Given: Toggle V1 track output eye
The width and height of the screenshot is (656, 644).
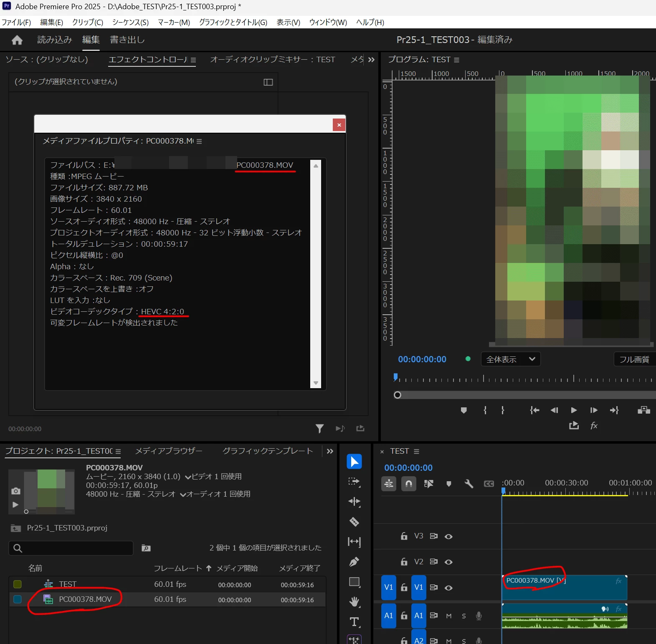Looking at the screenshot, I should pyautogui.click(x=448, y=588).
